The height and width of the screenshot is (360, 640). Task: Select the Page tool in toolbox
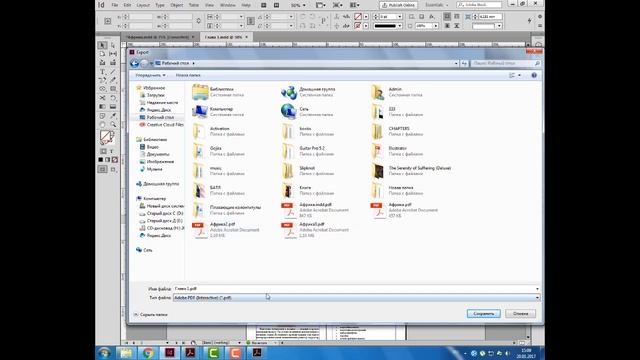point(102,54)
